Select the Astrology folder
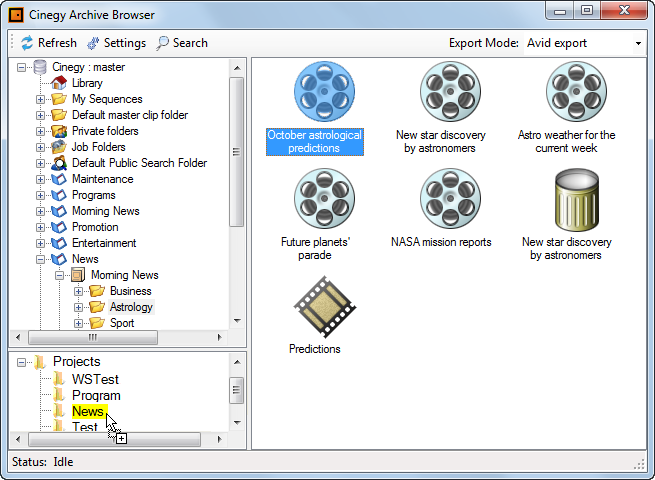The image size is (655, 480). click(131, 307)
